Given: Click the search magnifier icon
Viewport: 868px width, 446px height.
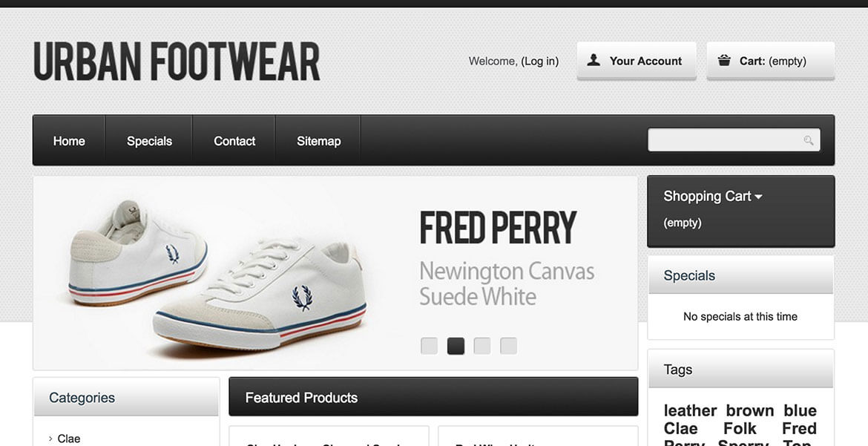Looking at the screenshot, I should pos(808,140).
